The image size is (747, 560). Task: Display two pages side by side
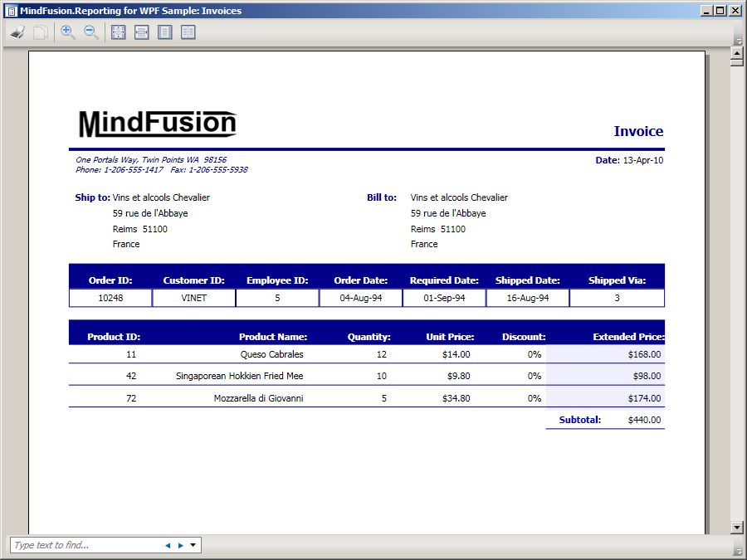point(188,32)
